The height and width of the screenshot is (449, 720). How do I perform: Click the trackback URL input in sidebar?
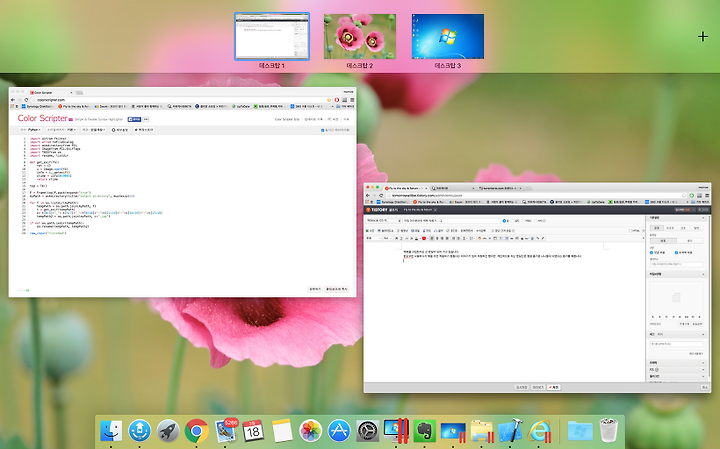pyautogui.click(x=676, y=264)
